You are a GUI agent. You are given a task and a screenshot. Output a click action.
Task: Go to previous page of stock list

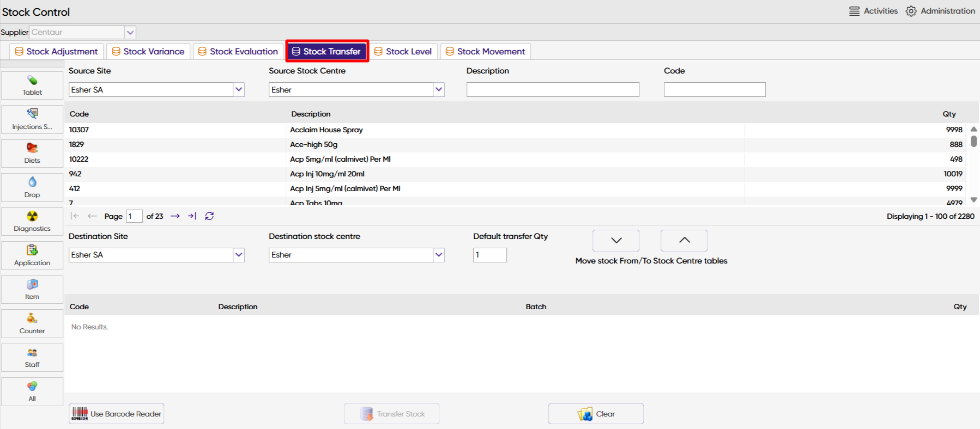click(x=92, y=216)
